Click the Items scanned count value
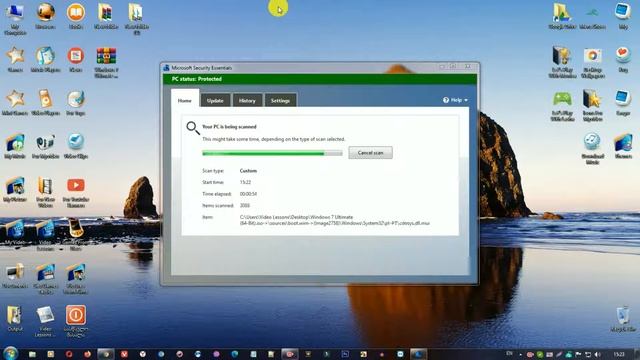Viewport: 640px width, 360px height. 244,205
